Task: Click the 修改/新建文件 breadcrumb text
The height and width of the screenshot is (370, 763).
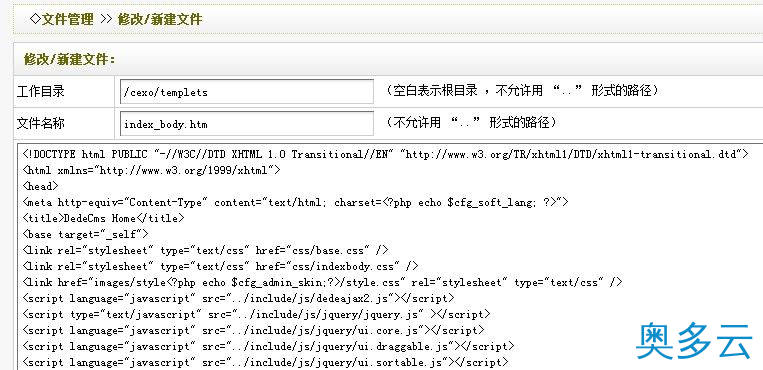Action: coord(160,19)
